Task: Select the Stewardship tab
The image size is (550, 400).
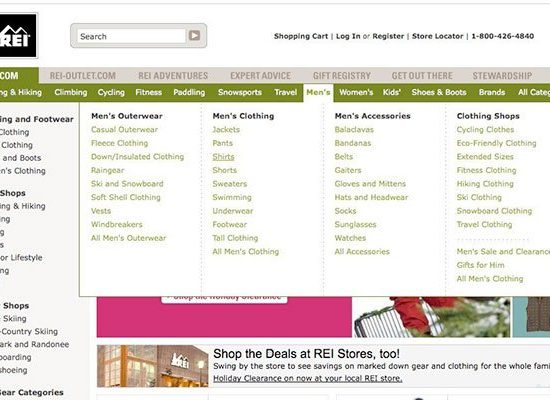Action: (502, 76)
